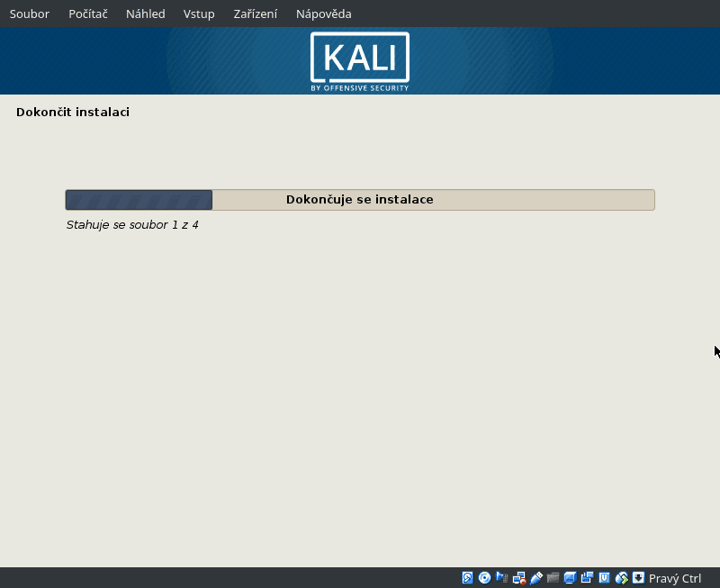
Task: Click the keyboard status icon in statusbar
Action: pyautogui.click(x=637, y=578)
